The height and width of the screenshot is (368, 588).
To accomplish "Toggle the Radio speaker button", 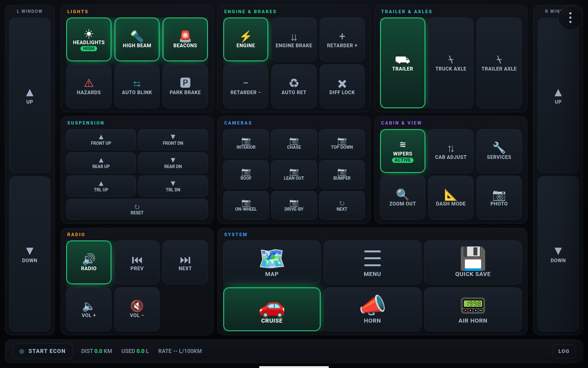I will click(89, 262).
